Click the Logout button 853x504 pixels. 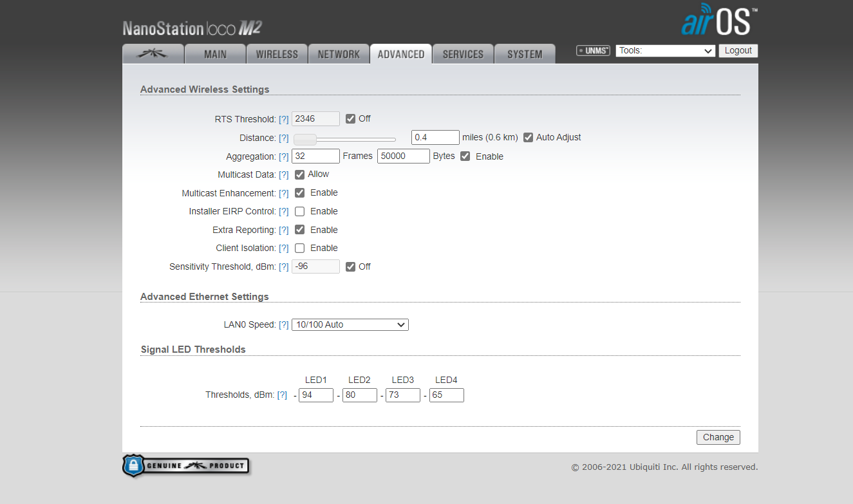point(738,51)
